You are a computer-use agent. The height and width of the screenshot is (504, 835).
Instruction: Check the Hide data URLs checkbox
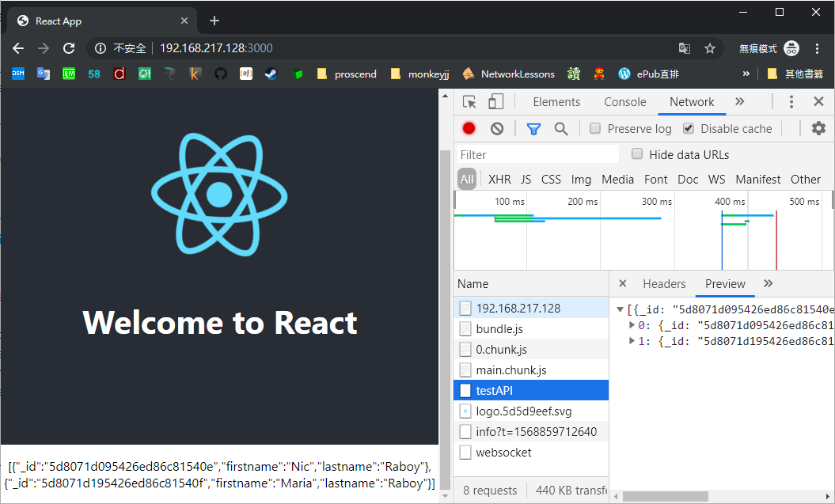pyautogui.click(x=637, y=153)
